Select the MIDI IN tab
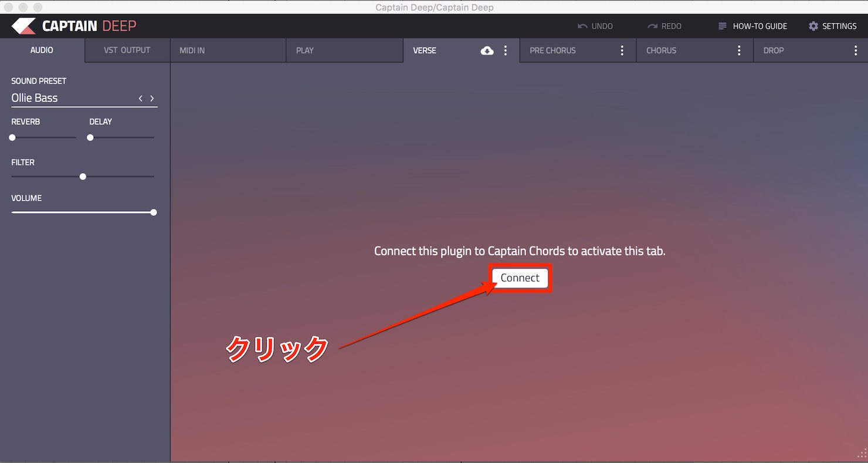 (228, 50)
